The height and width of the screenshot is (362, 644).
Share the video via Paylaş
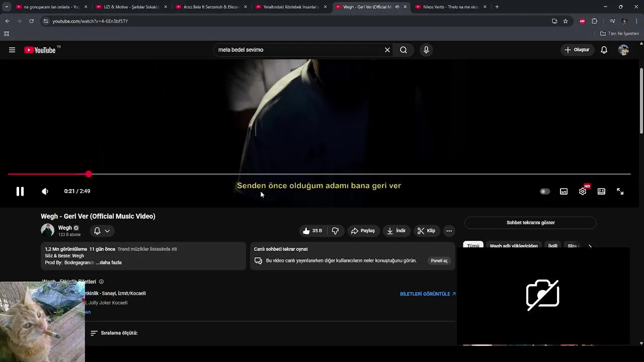[x=363, y=231]
